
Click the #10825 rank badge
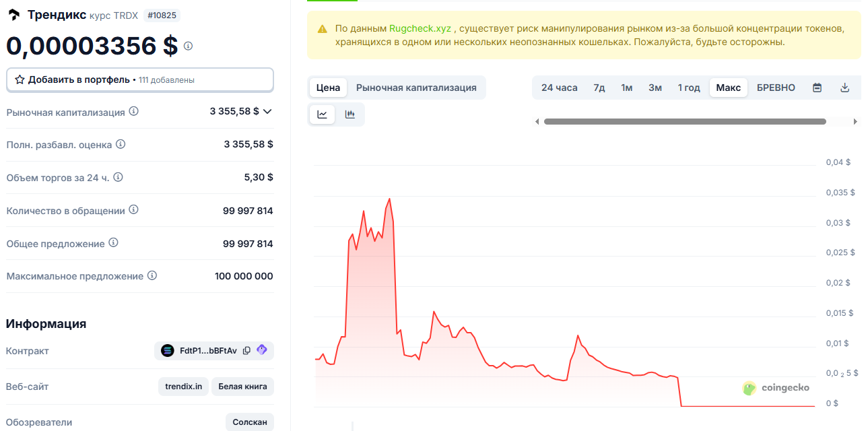point(162,15)
